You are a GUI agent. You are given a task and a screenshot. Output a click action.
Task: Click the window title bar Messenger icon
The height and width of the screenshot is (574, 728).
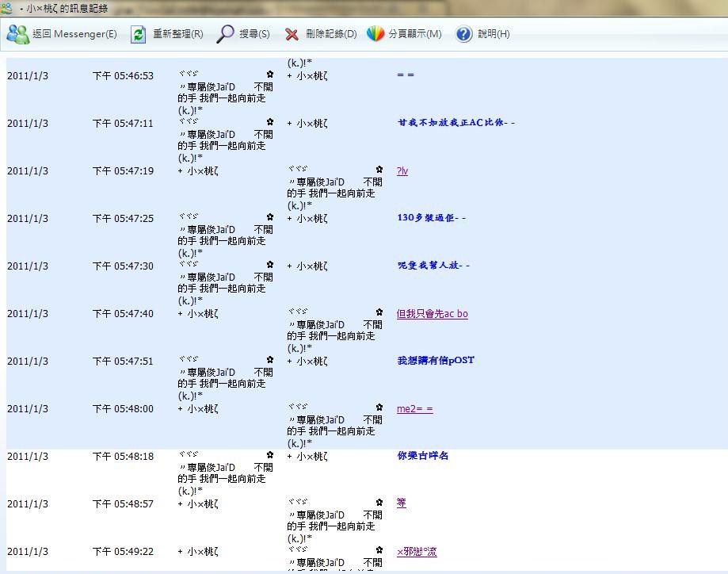[x=6, y=8]
